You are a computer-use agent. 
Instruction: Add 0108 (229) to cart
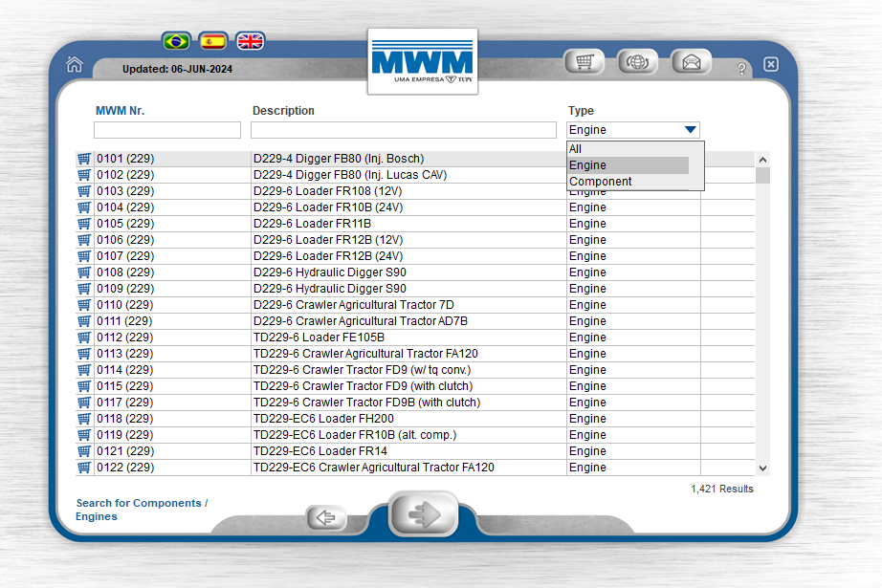(x=84, y=272)
